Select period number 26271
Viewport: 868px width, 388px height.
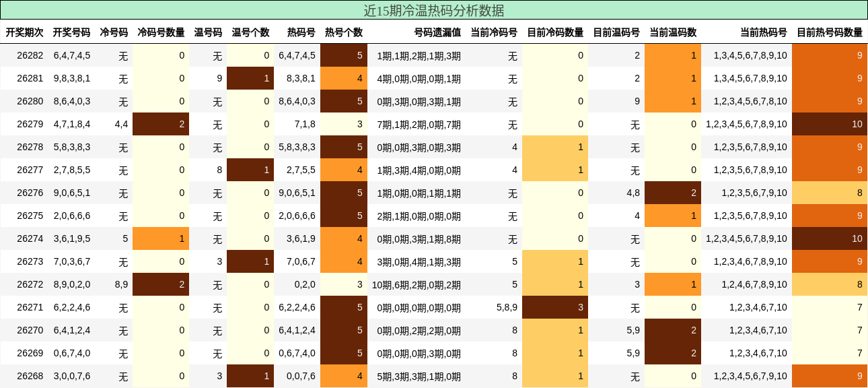pos(30,307)
